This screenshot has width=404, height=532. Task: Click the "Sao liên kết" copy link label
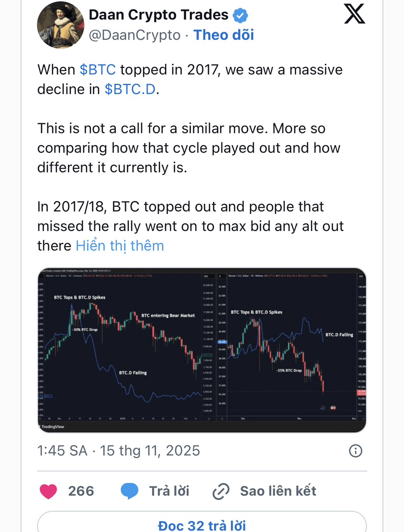(x=278, y=491)
